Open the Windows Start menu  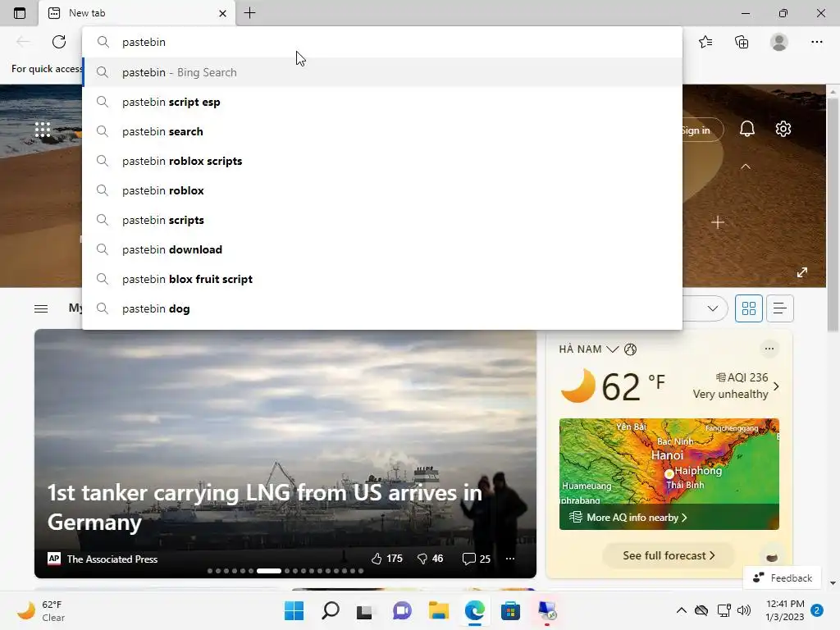(294, 610)
